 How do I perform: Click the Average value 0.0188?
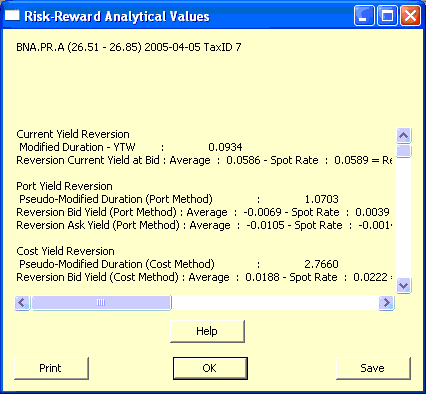click(x=262, y=277)
